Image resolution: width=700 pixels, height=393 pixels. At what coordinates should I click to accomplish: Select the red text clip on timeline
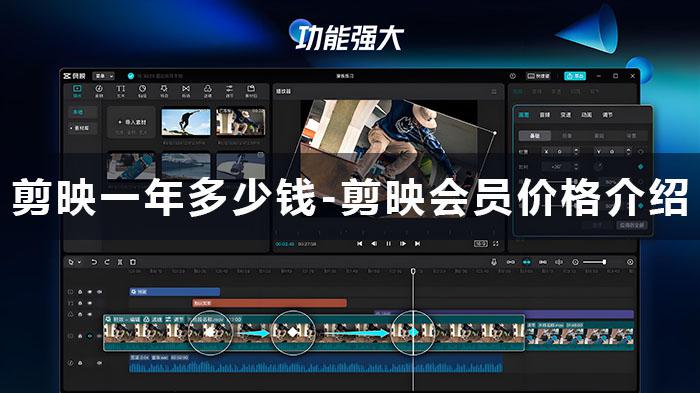(269, 303)
